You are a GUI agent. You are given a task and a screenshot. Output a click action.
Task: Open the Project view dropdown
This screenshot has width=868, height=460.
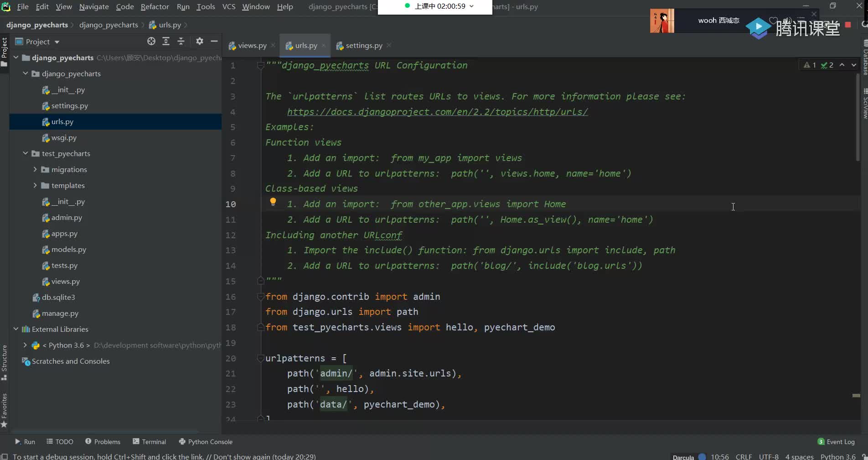57,42
